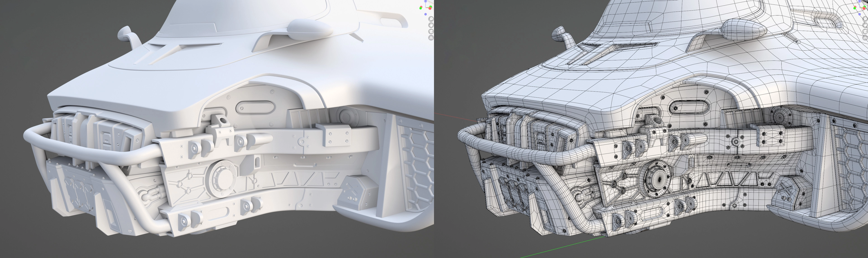Click red X axis on wireframe viewport gizmo
The image size is (868, 258).
click(864, 8)
